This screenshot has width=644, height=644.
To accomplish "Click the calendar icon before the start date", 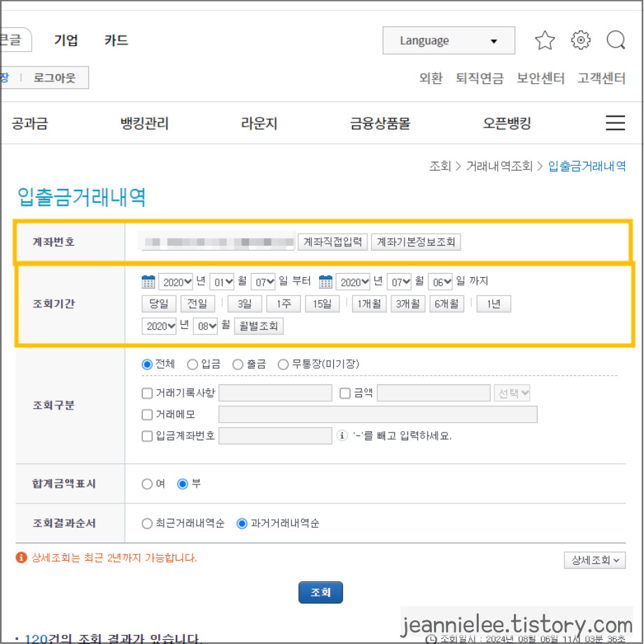I will click(148, 281).
